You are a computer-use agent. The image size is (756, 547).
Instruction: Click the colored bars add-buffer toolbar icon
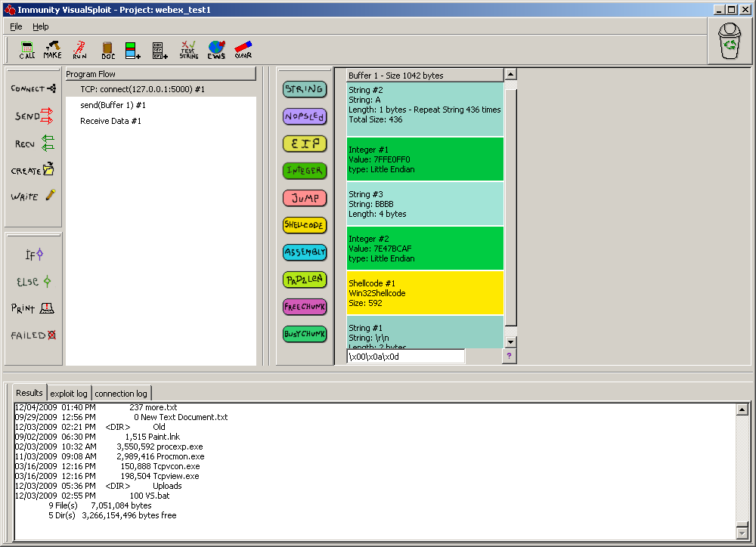coord(132,50)
